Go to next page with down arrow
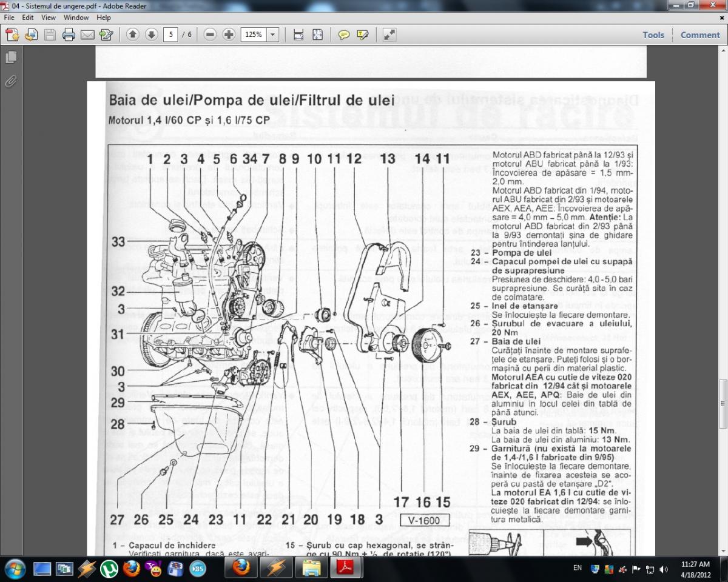 tap(151, 35)
